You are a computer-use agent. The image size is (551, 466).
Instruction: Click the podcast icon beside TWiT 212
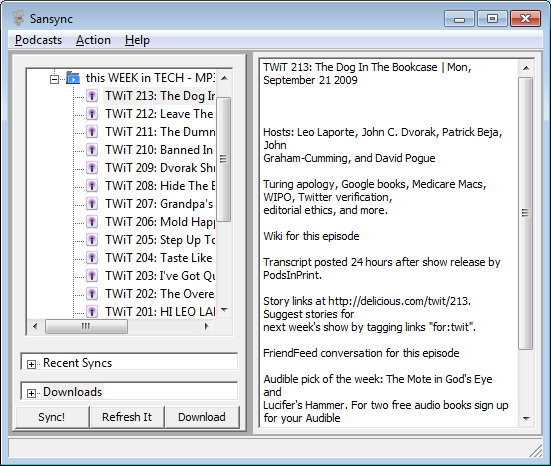point(92,114)
